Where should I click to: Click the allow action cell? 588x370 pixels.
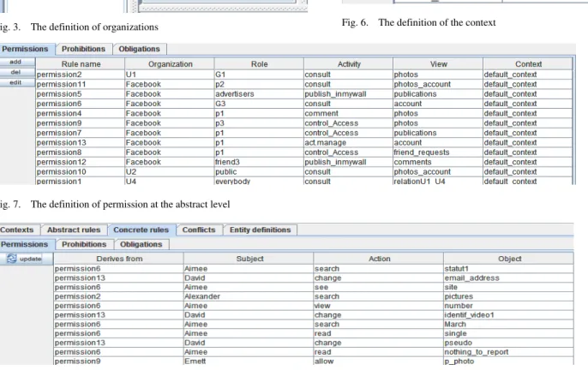(x=379, y=361)
